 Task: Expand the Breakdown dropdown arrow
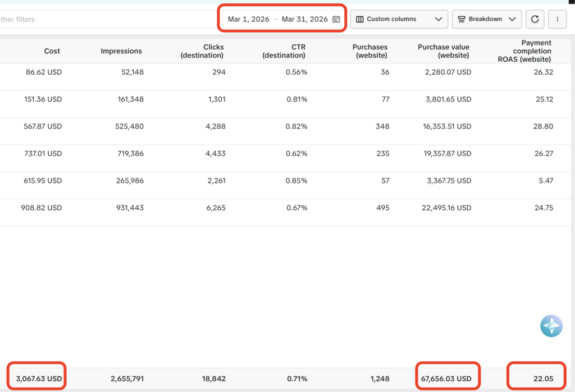click(512, 19)
